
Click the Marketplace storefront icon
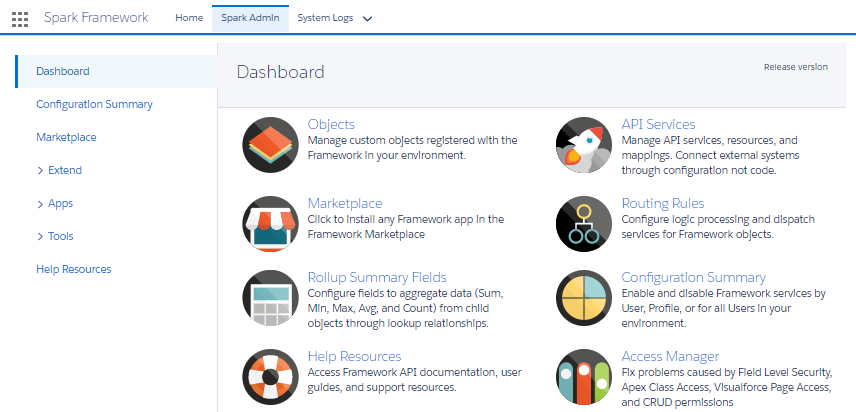tap(270, 224)
